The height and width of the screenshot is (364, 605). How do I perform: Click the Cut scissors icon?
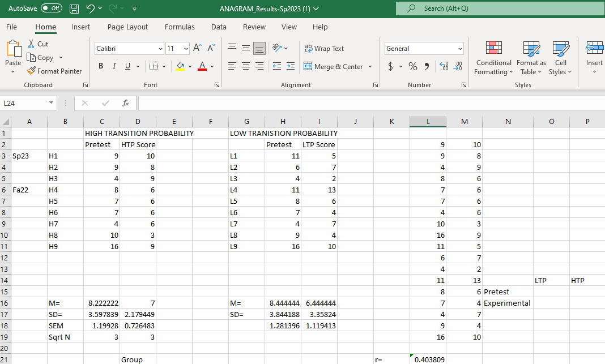(x=32, y=44)
